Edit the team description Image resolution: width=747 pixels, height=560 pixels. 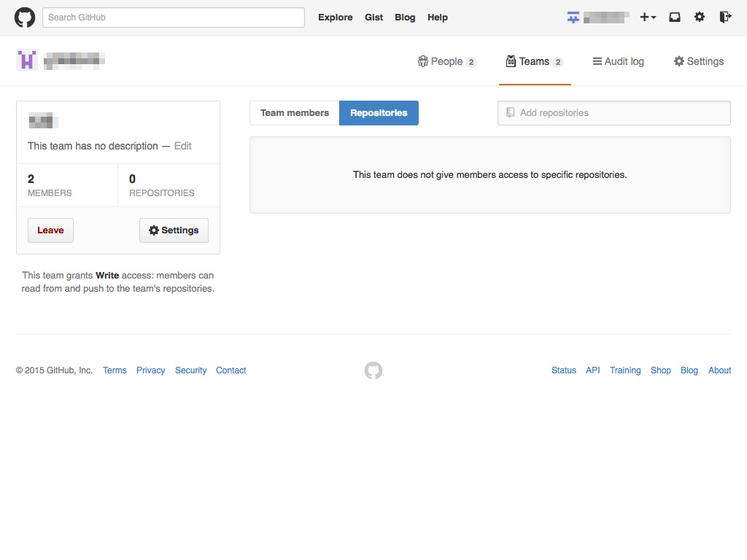tap(183, 146)
